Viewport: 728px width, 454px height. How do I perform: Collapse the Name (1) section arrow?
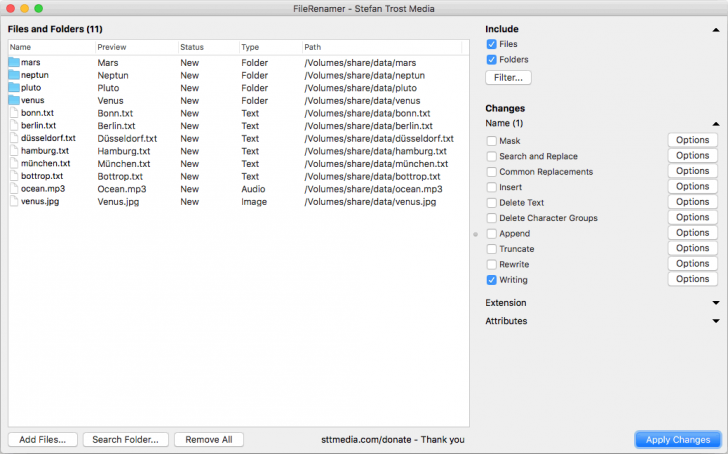pyautogui.click(x=716, y=124)
